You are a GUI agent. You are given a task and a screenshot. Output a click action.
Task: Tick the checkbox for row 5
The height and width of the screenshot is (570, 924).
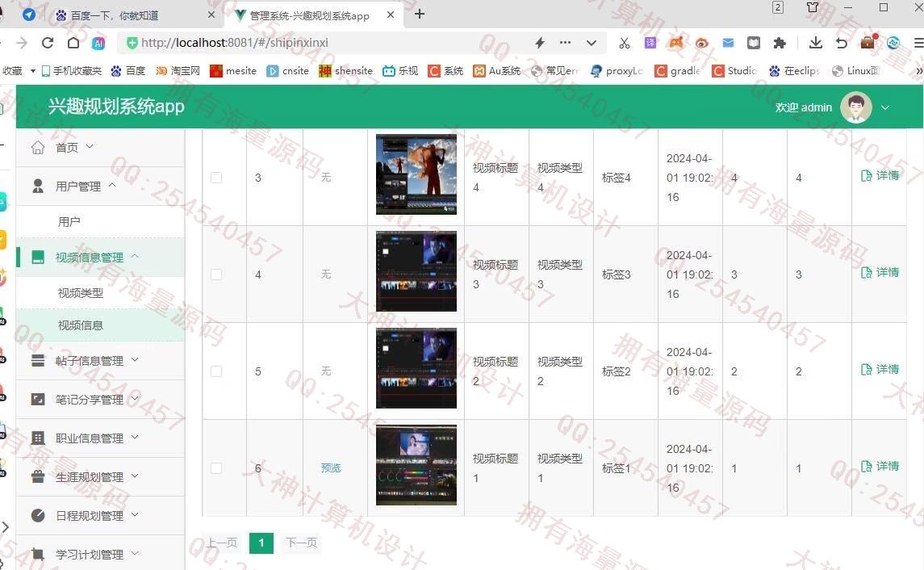tap(216, 371)
